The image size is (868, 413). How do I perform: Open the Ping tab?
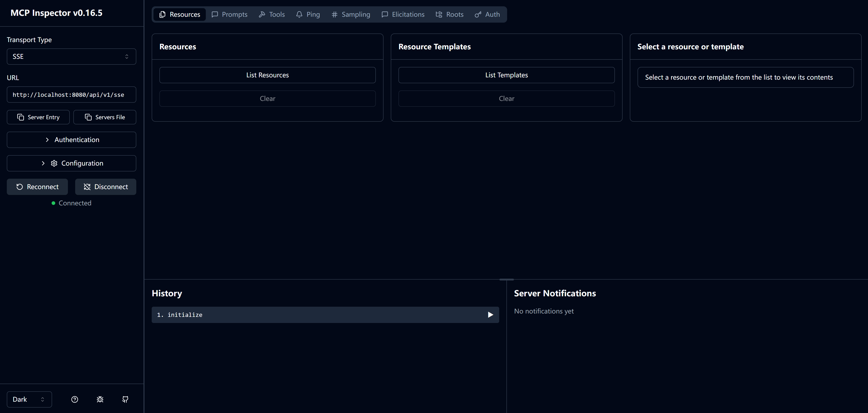308,14
